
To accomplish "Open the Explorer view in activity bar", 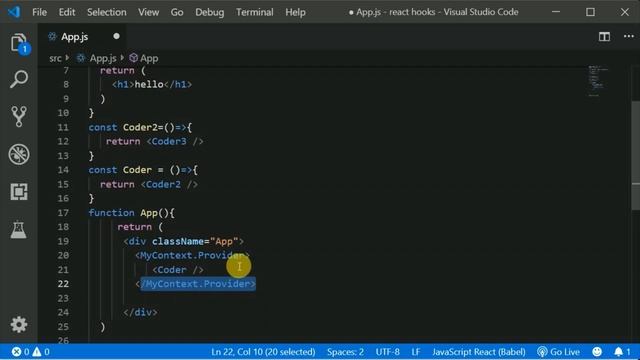I will [x=19, y=42].
